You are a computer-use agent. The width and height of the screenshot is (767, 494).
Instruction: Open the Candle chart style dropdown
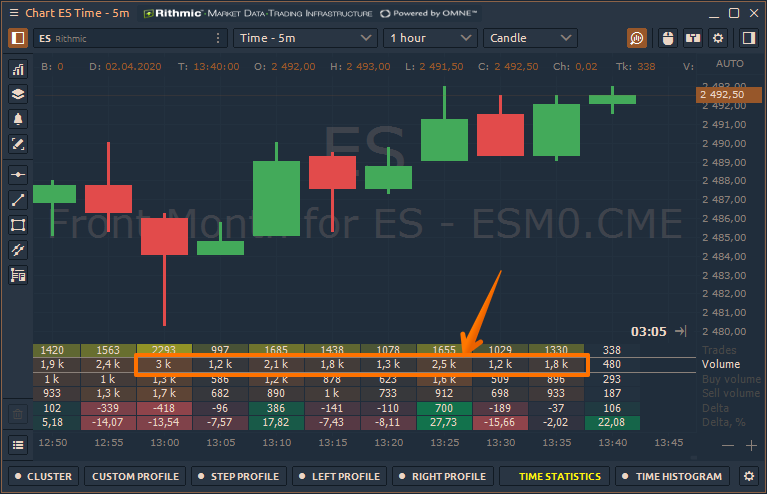coord(530,38)
